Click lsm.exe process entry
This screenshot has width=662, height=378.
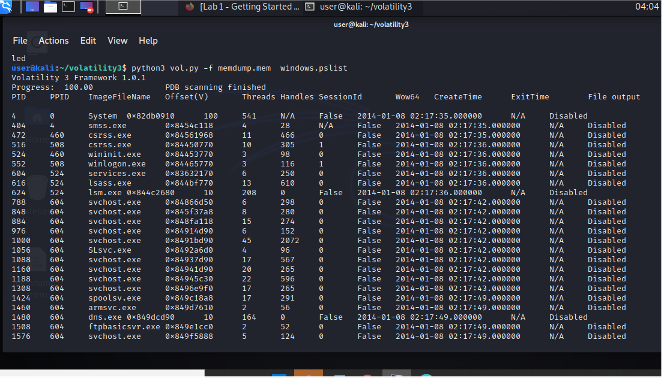(x=105, y=193)
